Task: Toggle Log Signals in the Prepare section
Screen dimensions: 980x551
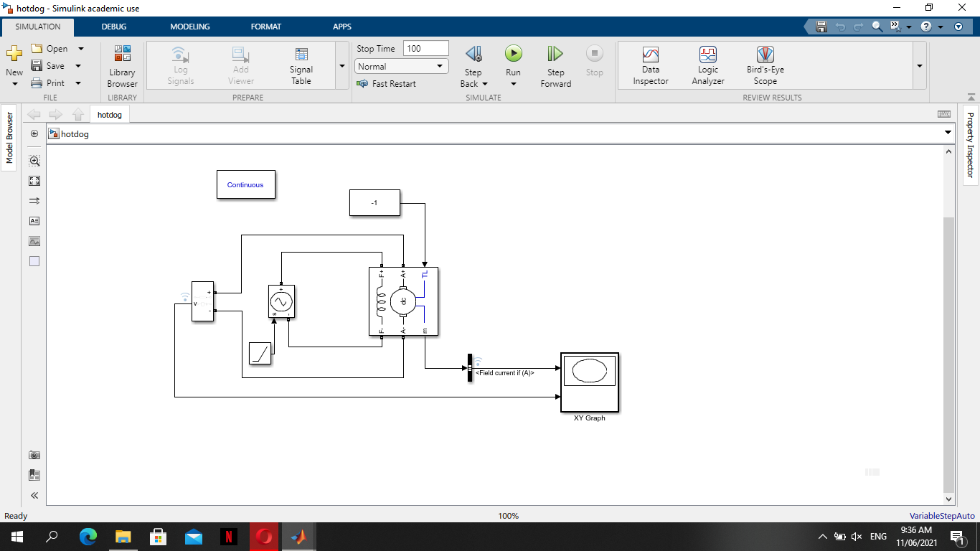Action: tap(180, 65)
